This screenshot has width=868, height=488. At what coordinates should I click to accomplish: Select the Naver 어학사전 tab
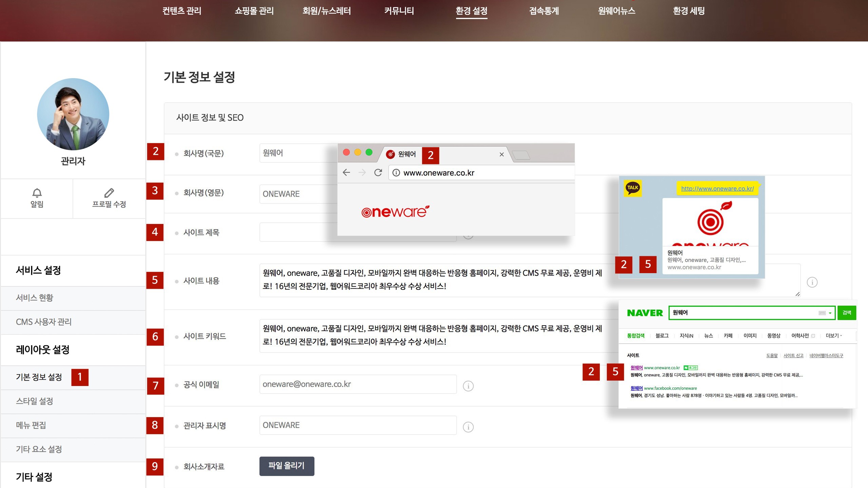coord(800,335)
